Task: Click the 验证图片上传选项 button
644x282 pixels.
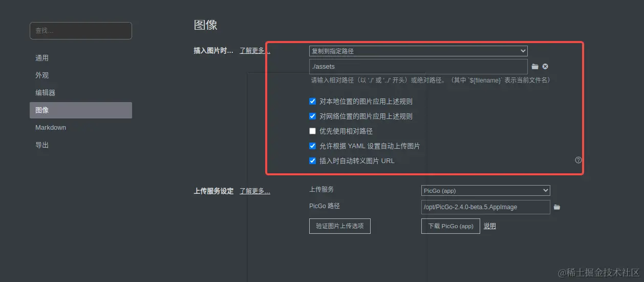Action: click(x=340, y=226)
